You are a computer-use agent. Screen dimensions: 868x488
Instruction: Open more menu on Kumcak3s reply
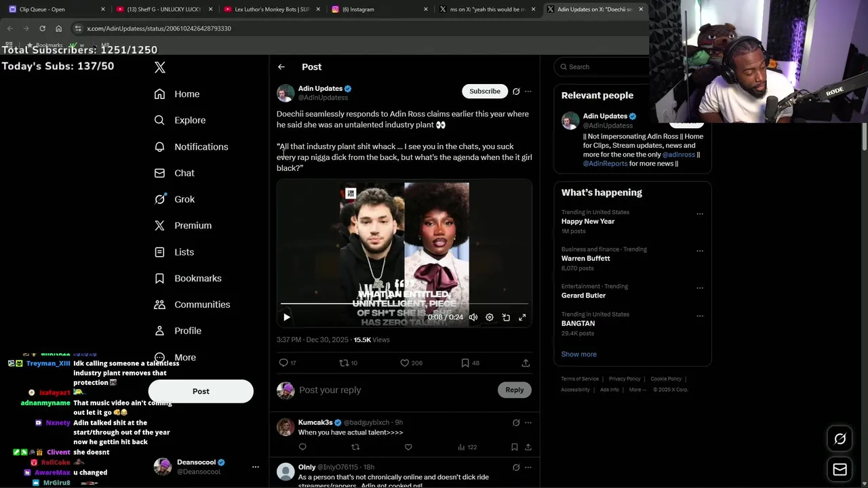point(528,422)
